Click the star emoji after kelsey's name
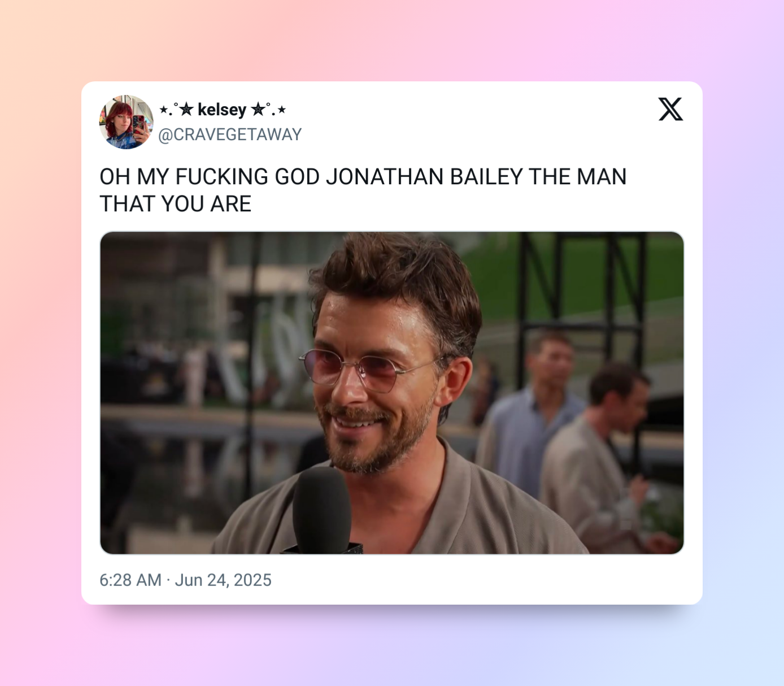 (258, 109)
